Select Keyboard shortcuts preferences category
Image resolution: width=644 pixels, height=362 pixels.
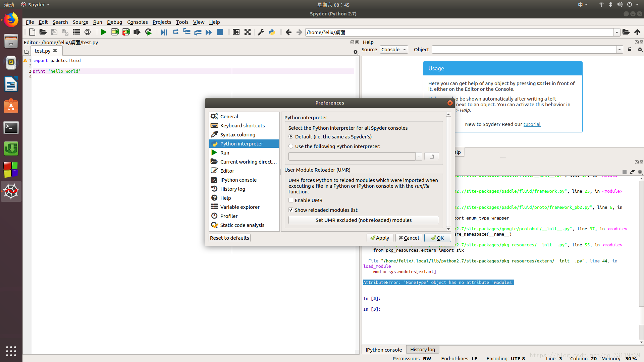point(244,126)
